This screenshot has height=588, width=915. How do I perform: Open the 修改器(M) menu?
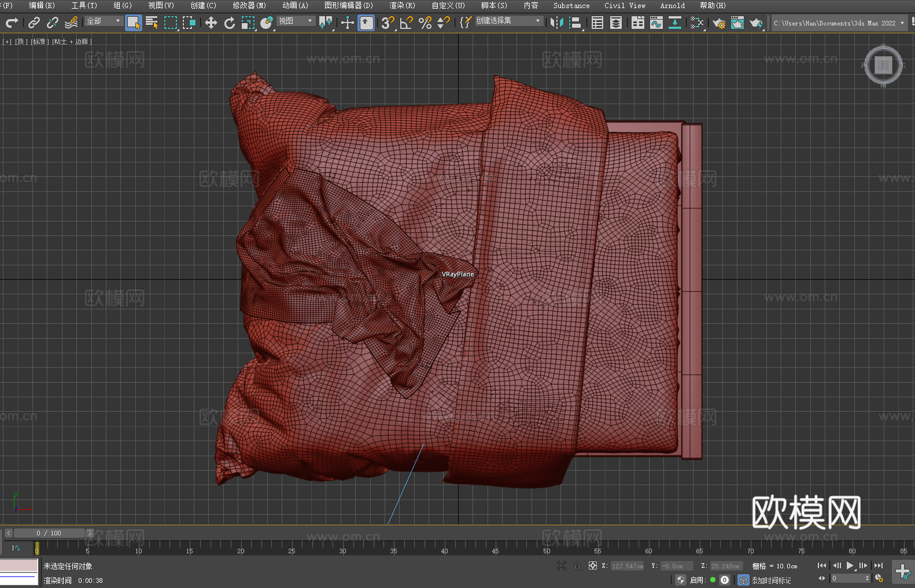249,5
